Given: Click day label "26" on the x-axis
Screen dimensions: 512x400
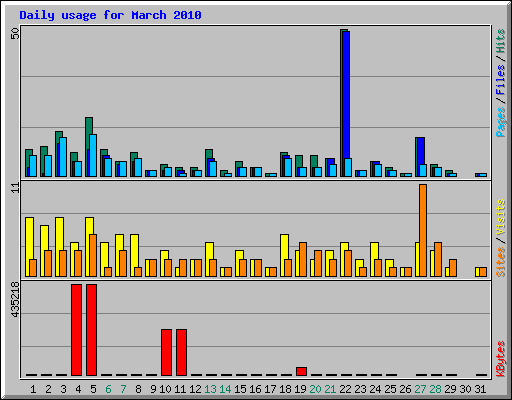Looking at the screenshot, I should click(x=405, y=389).
